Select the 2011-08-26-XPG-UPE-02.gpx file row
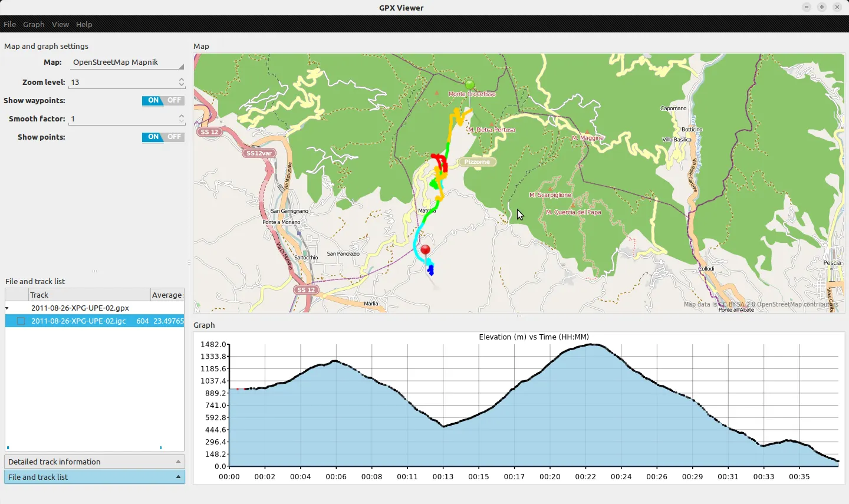Image resolution: width=849 pixels, height=504 pixels. 94,308
